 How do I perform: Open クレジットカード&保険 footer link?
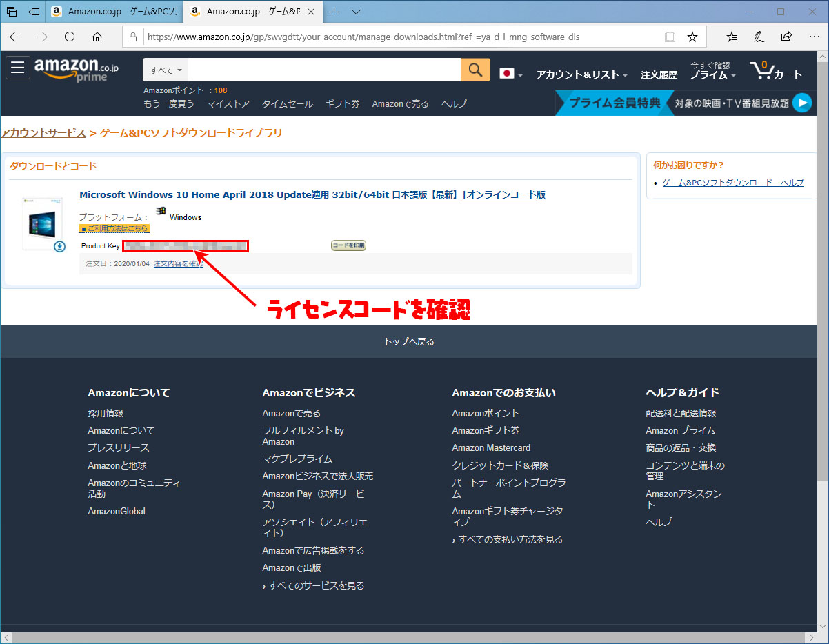(500, 465)
